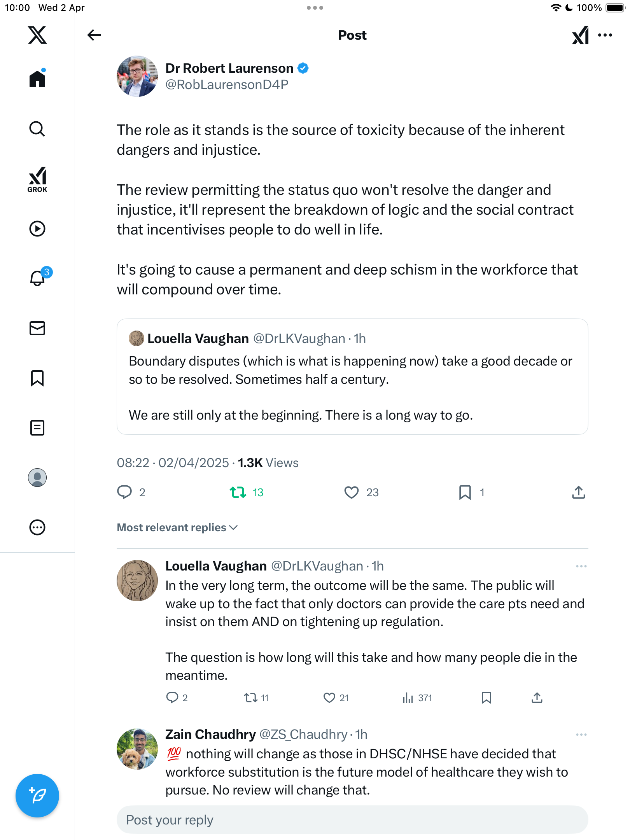Open @RobLaurensonD4P profile handle
630x840 pixels.
pyautogui.click(x=227, y=84)
